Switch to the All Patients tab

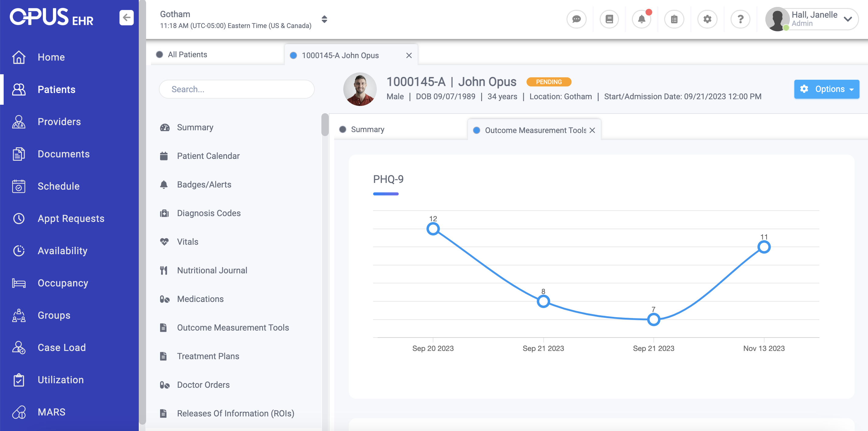point(187,54)
